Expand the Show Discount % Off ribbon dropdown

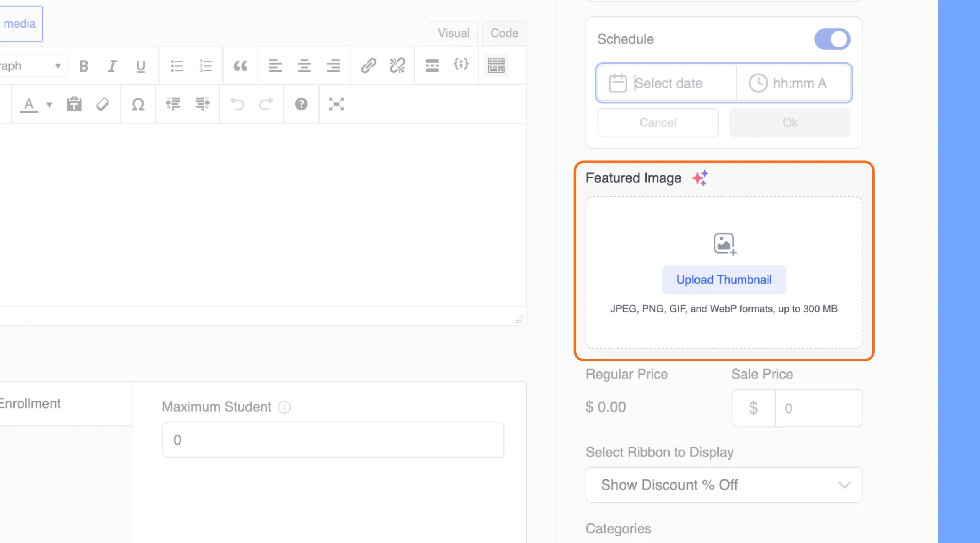[x=724, y=485]
